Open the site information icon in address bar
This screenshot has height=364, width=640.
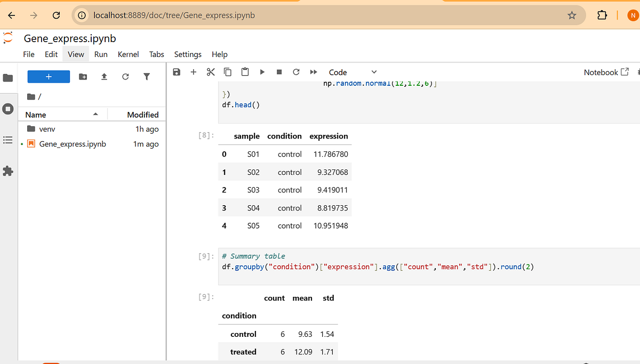pyautogui.click(x=82, y=15)
